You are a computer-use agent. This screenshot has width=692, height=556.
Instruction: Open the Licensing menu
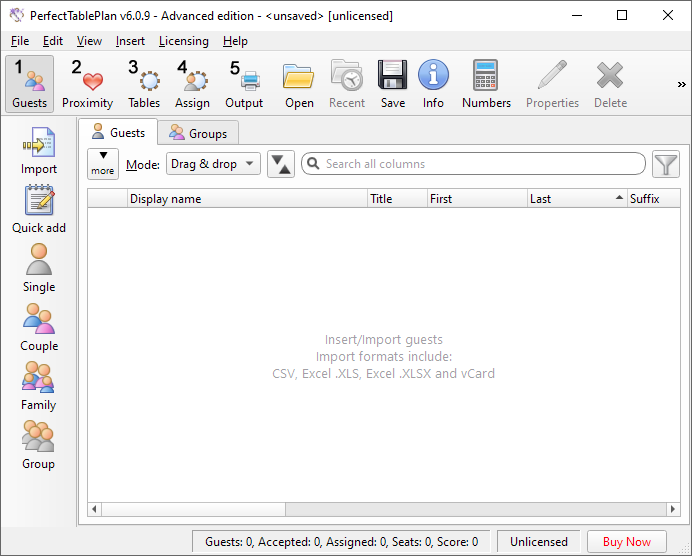(x=184, y=41)
